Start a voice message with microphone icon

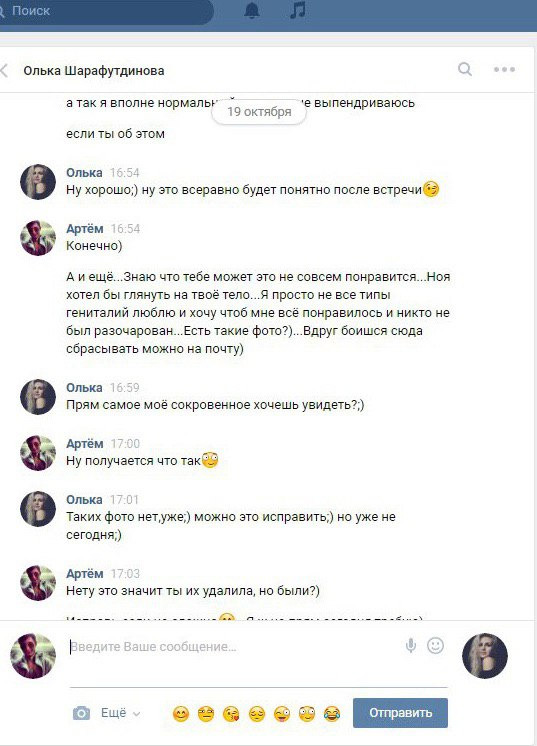point(410,646)
